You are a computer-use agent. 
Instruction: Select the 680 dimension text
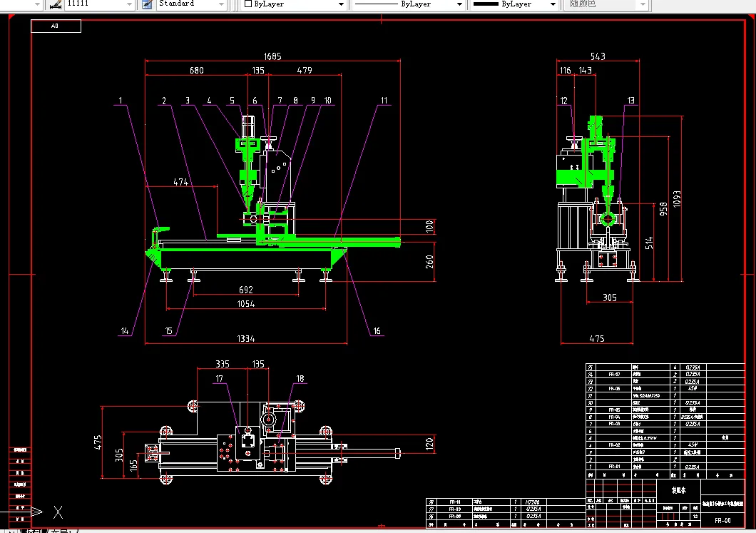[197, 71]
